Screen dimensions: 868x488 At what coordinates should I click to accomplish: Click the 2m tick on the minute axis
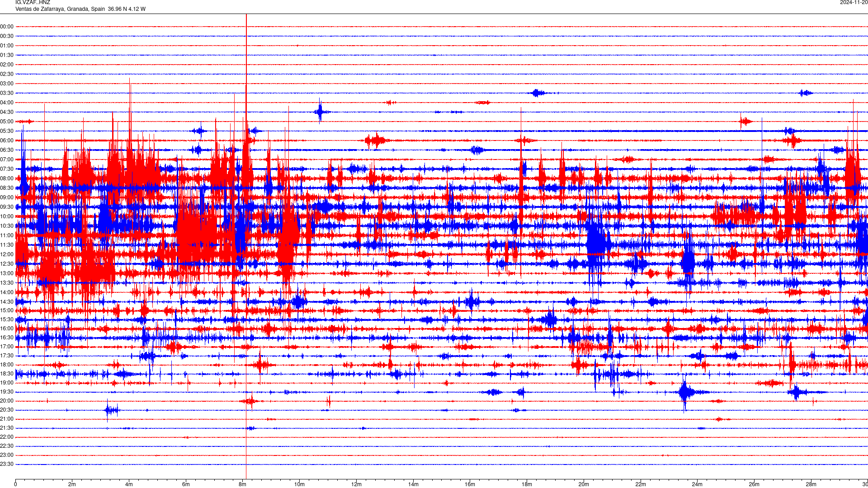[x=72, y=484]
